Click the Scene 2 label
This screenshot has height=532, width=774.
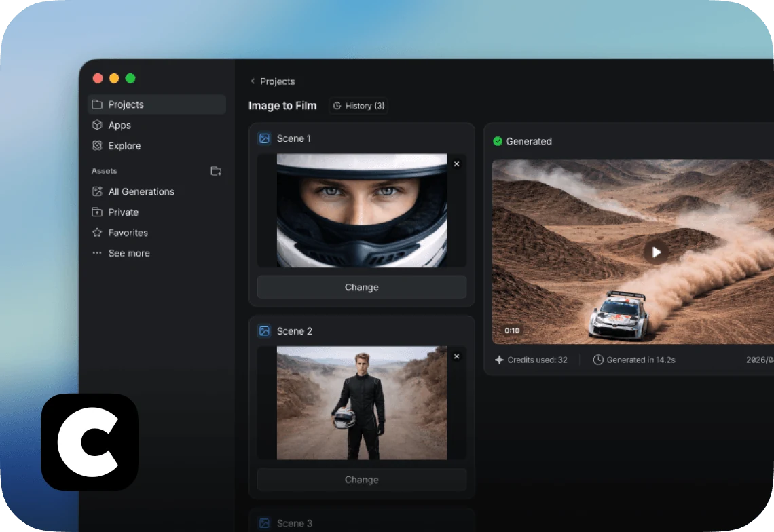click(295, 331)
